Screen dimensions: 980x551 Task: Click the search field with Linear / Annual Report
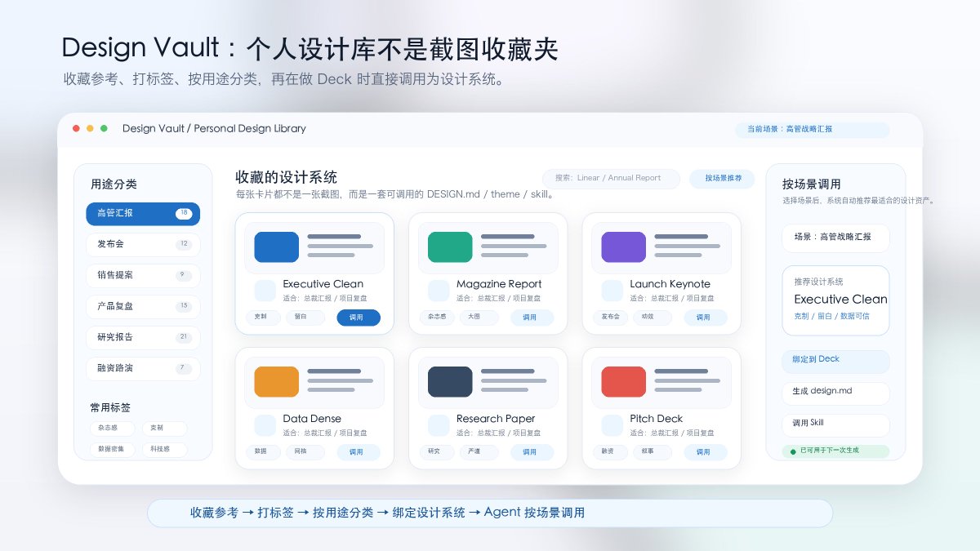(x=611, y=178)
